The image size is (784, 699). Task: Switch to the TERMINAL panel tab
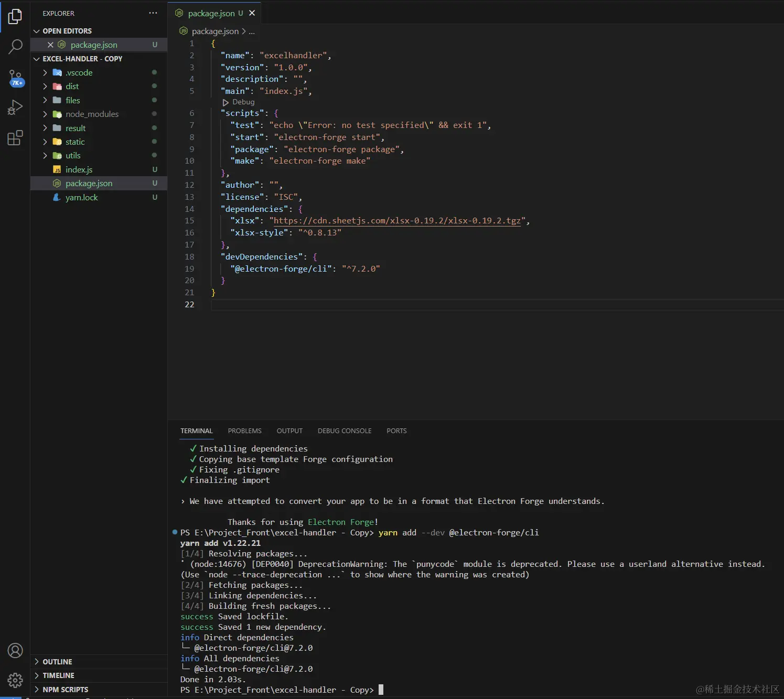pos(197,431)
